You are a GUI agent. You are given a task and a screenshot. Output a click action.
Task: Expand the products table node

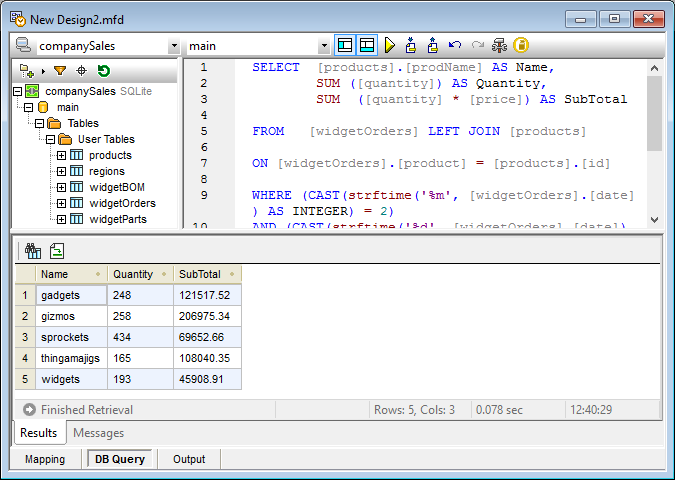(62, 155)
